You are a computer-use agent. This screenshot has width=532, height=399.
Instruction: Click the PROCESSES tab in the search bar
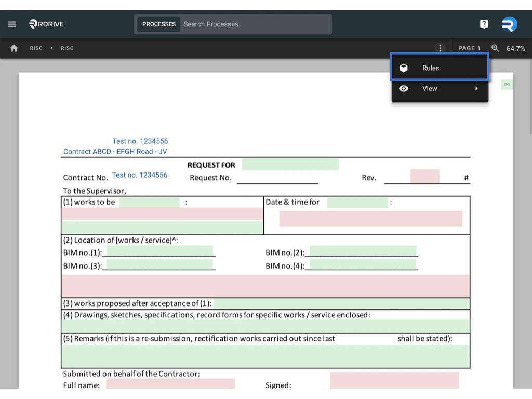(x=158, y=24)
